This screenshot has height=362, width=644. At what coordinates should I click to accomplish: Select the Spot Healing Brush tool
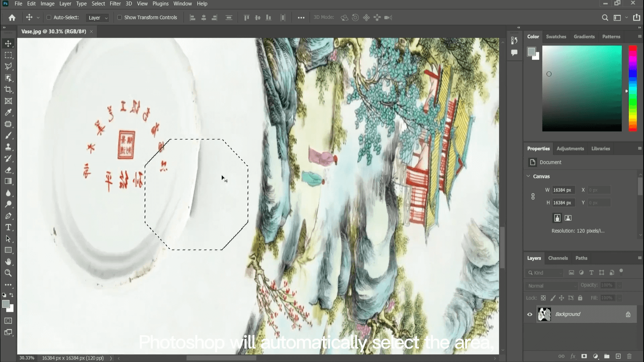8,124
